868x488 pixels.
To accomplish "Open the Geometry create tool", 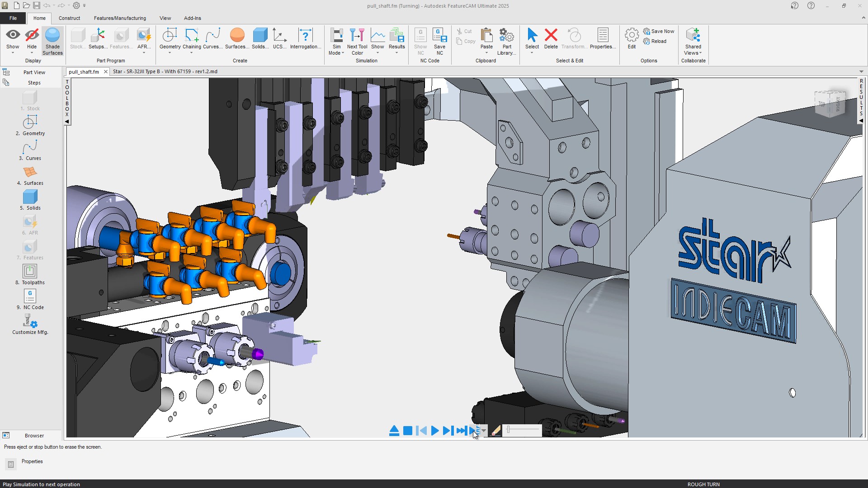I will pyautogui.click(x=170, y=38).
